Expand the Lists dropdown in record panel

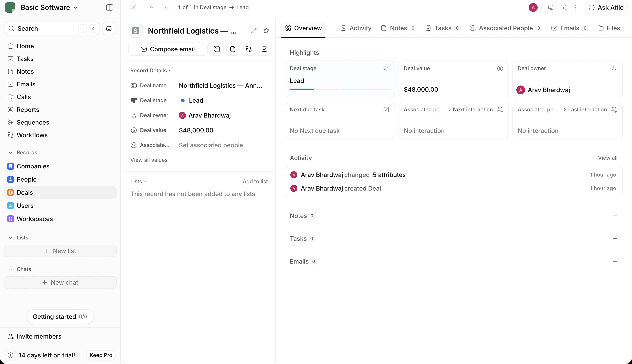[x=139, y=182]
